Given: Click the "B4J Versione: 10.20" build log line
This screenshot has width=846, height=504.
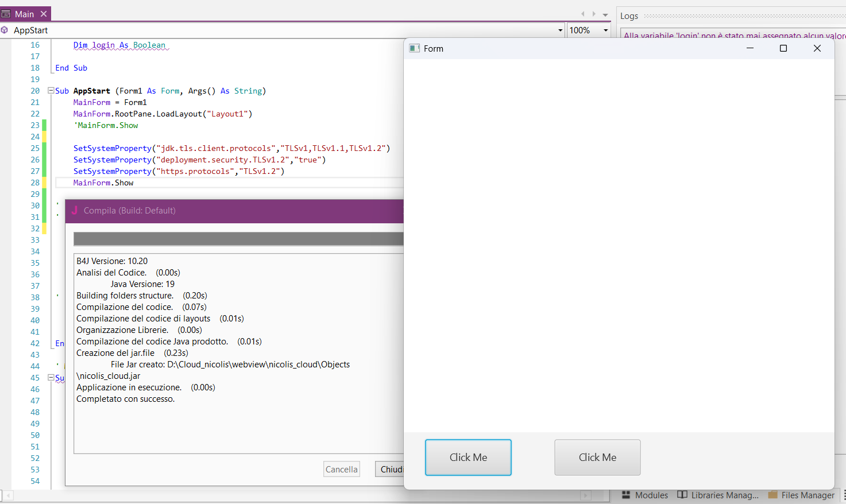Looking at the screenshot, I should [x=112, y=261].
